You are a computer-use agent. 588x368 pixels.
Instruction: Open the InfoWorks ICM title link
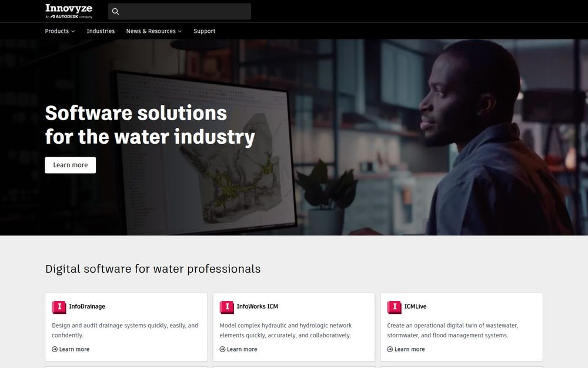tap(258, 306)
